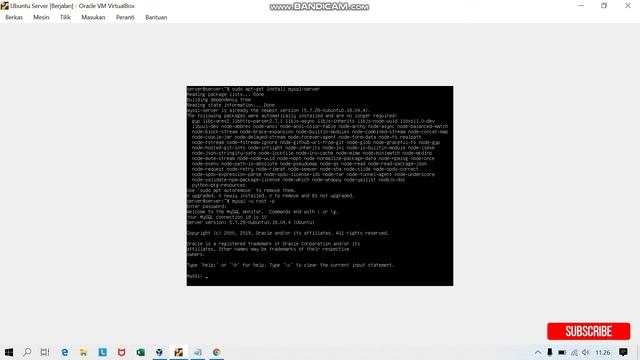Viewport: 640px width, 360px height.
Task: Click the 'mysql -u root -p' command line
Action: [x=231, y=201]
